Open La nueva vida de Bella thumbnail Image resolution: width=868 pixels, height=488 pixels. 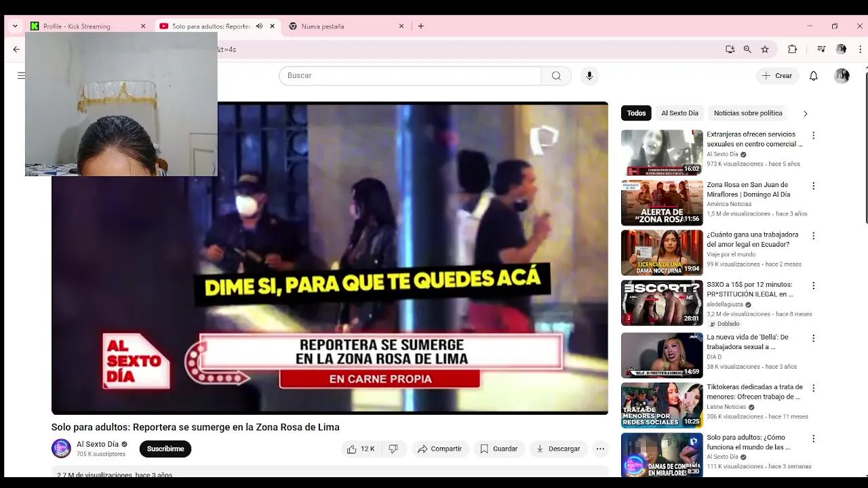pyautogui.click(x=662, y=355)
